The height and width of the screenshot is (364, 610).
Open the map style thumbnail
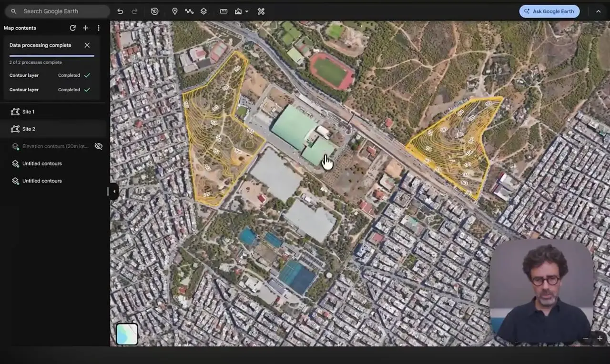pos(127,334)
